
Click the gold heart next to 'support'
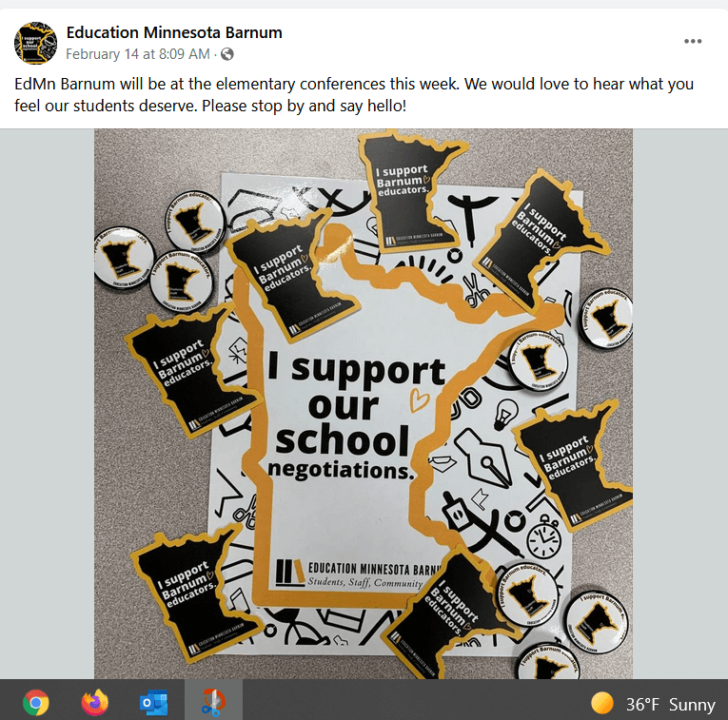[x=419, y=399]
